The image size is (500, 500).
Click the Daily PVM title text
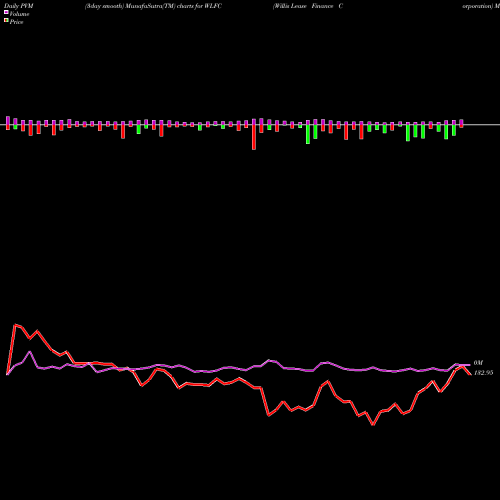(19, 6)
